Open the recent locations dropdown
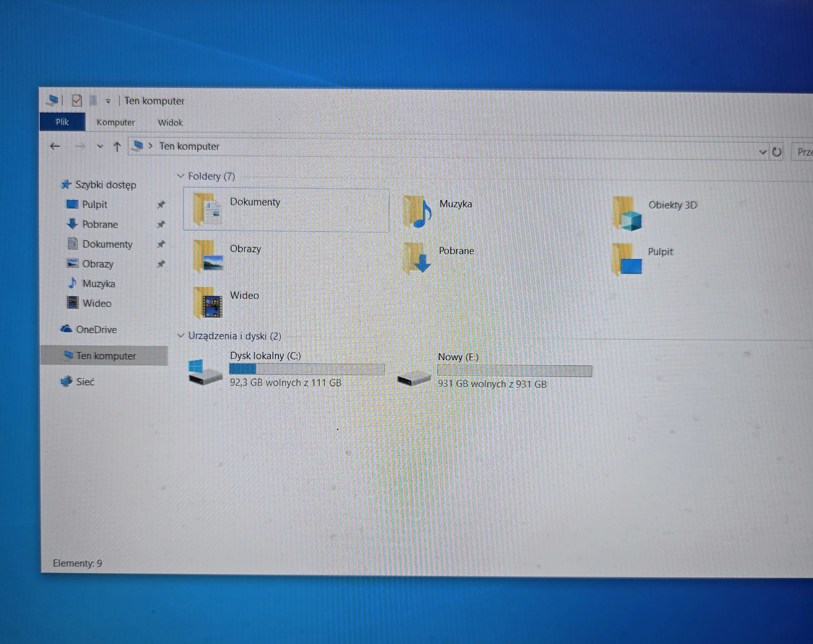813x644 pixels. point(100,147)
